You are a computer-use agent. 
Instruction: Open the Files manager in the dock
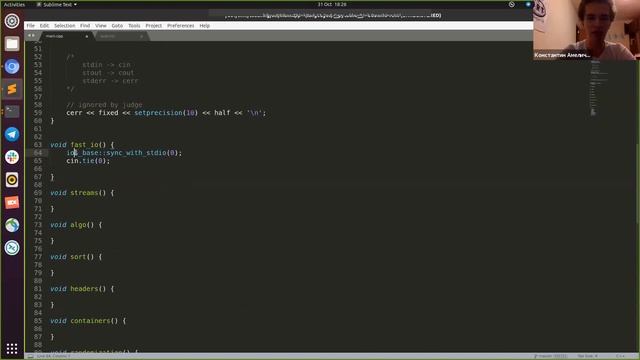[12, 44]
